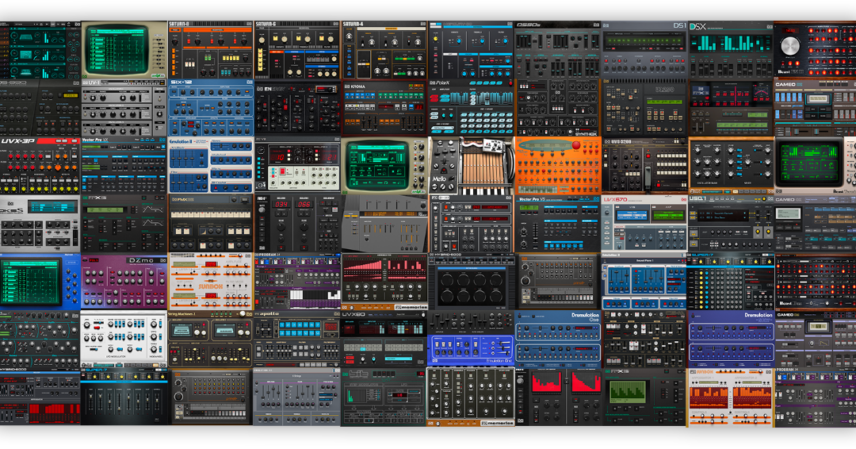Open the SATURN-8 synth with orange panel

211,50
